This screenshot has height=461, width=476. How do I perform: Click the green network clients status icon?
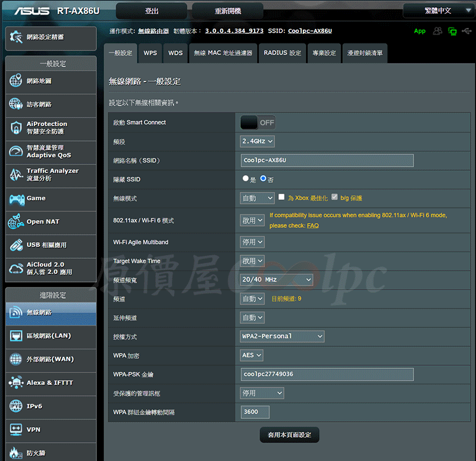coord(452,31)
